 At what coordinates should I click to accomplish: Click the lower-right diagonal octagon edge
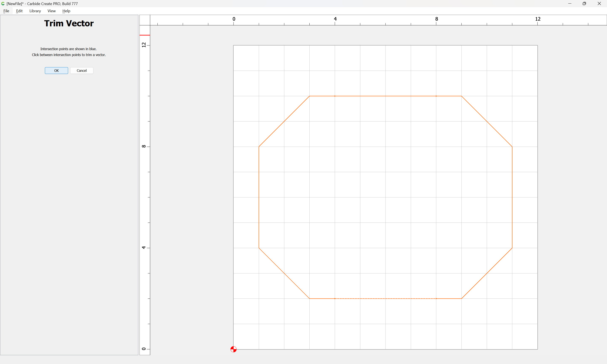click(x=487, y=273)
